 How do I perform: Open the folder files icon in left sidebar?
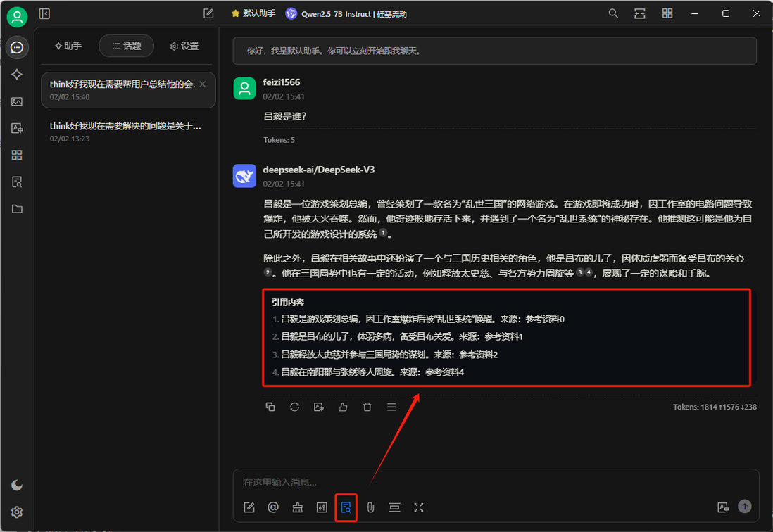[17, 209]
